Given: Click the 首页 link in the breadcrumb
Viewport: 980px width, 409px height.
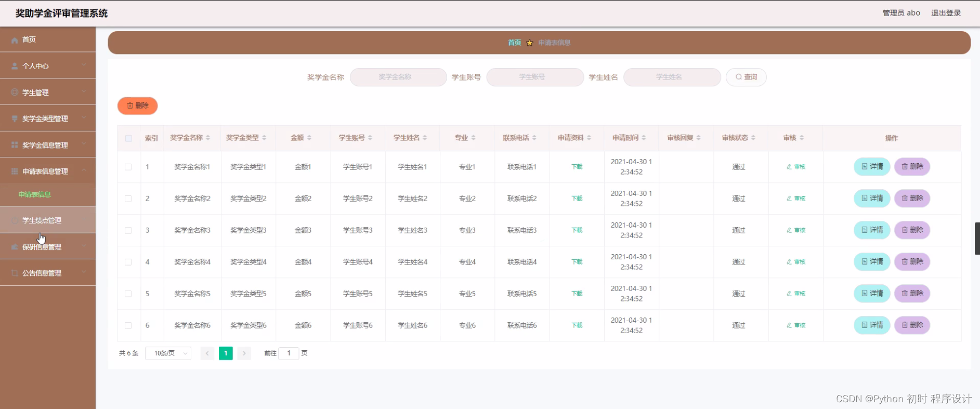Looking at the screenshot, I should (515, 43).
